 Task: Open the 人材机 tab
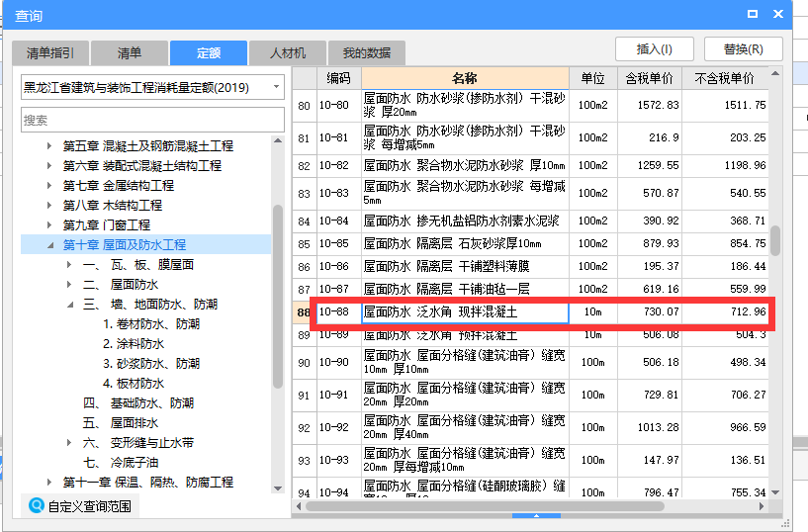pyautogui.click(x=288, y=53)
